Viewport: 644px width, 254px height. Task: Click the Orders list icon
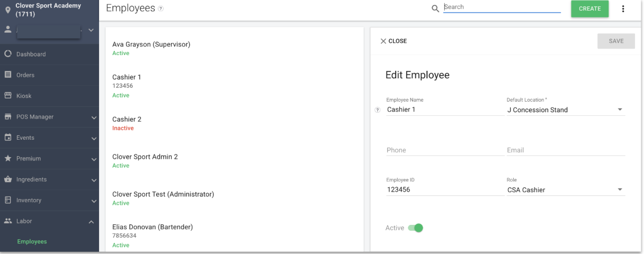pos(8,75)
